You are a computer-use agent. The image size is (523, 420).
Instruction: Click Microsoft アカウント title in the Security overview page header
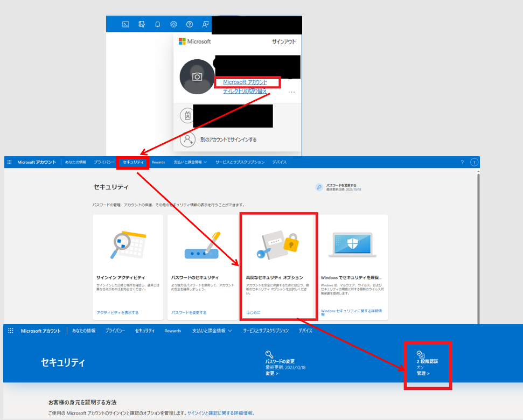click(37, 162)
